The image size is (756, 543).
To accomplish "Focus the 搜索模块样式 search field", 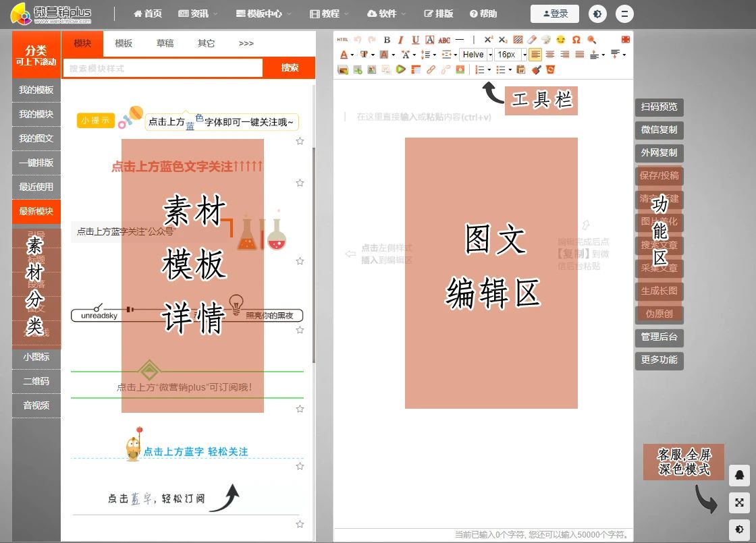I will 163,68.
